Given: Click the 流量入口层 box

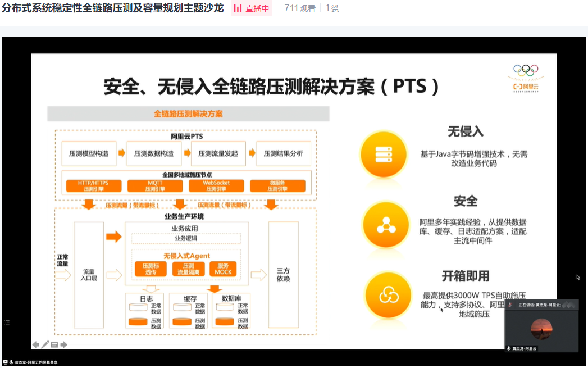Looking at the screenshot, I should tap(89, 275).
